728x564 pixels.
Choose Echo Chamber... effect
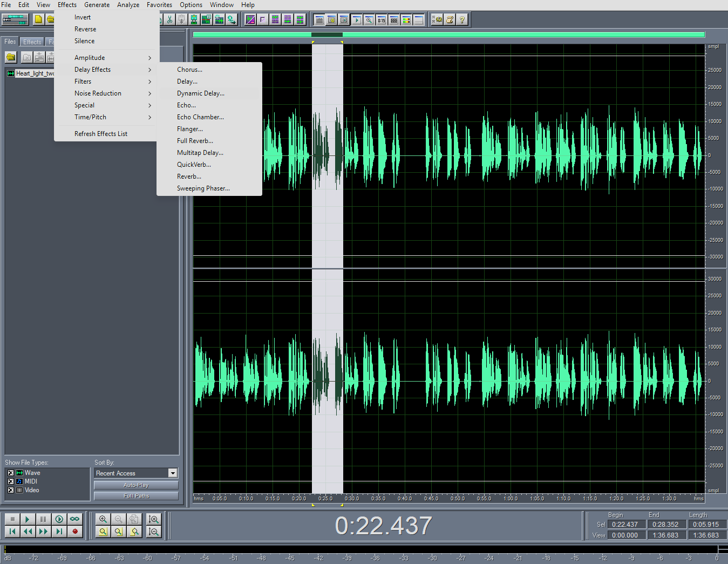coord(209,117)
